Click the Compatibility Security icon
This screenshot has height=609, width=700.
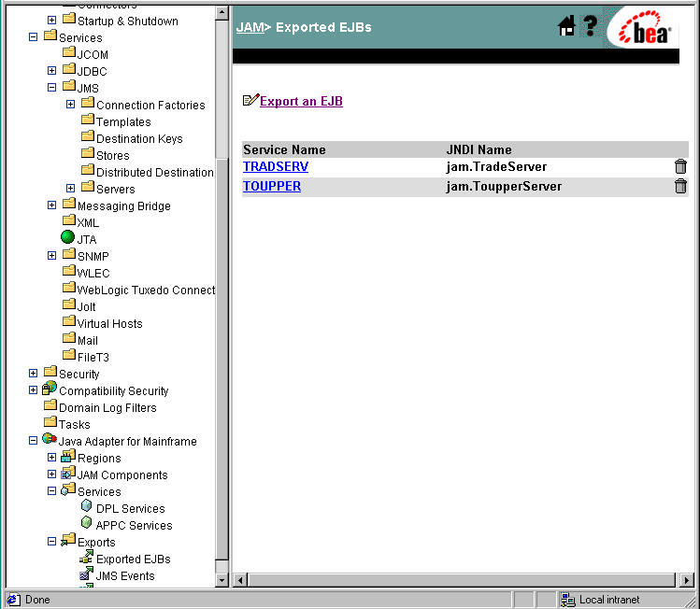[x=50, y=389]
